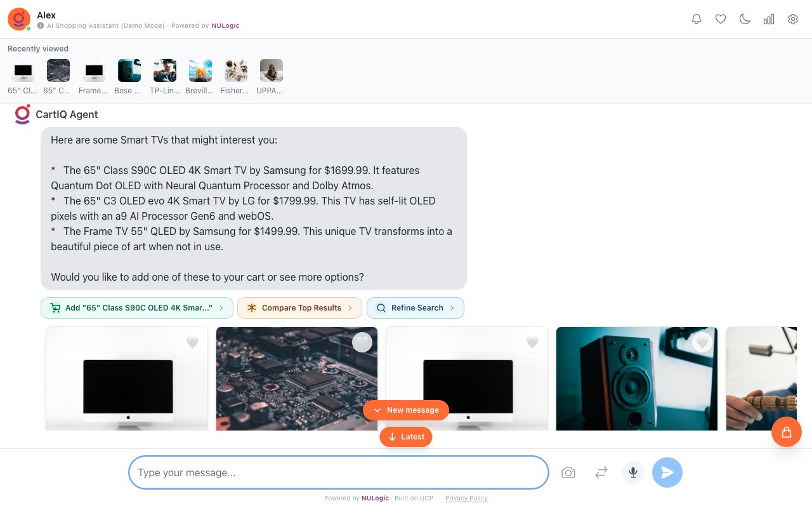
Task: Favorite the first TV product card heart
Action: [x=192, y=342]
